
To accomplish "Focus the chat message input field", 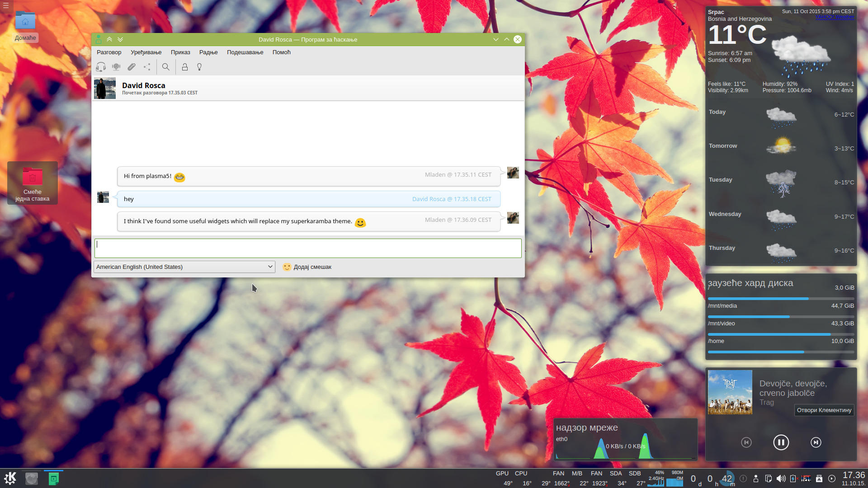I will tap(308, 248).
